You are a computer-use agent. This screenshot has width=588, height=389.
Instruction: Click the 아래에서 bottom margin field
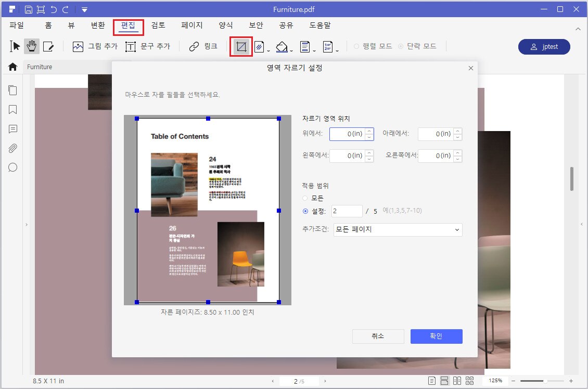click(x=440, y=134)
